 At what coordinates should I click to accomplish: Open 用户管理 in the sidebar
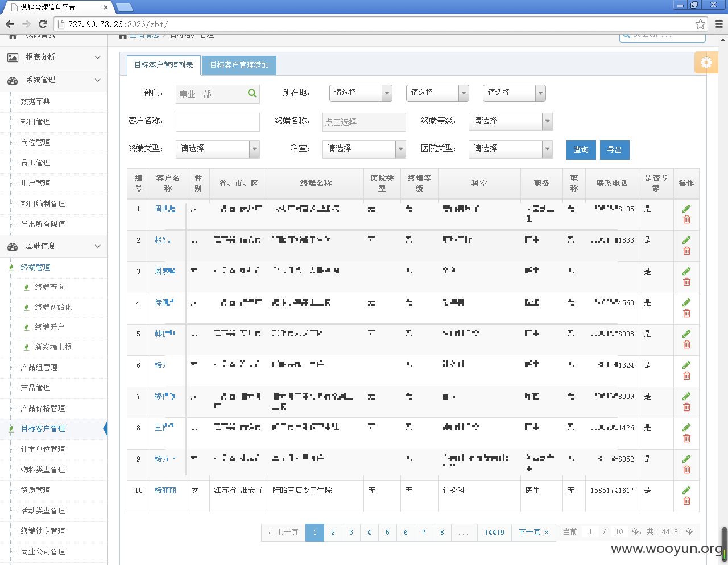pos(35,183)
